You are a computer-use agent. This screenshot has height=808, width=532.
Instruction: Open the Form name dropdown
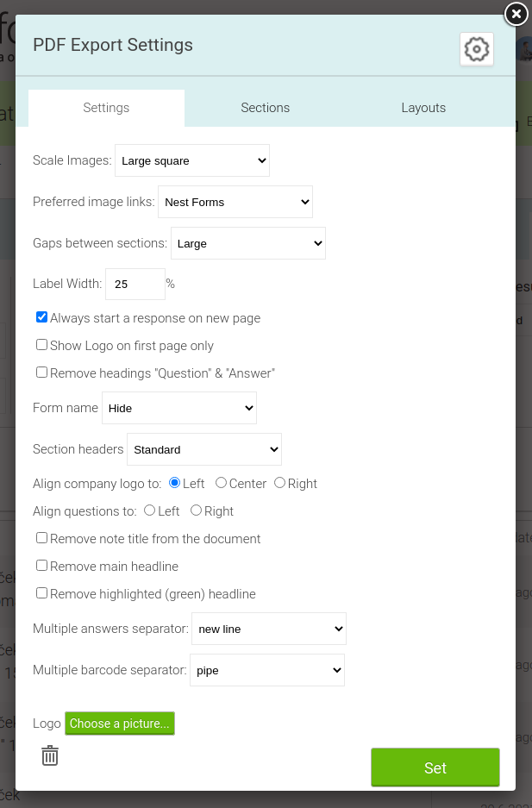(179, 408)
